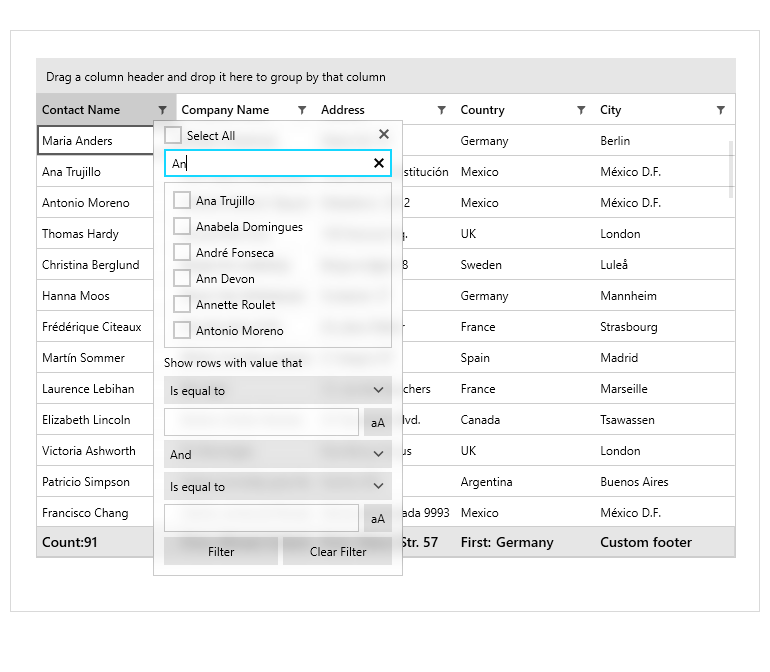The image size is (770, 672).
Task: Expand the first 'Is equal to' dropdown
Action: point(278,391)
